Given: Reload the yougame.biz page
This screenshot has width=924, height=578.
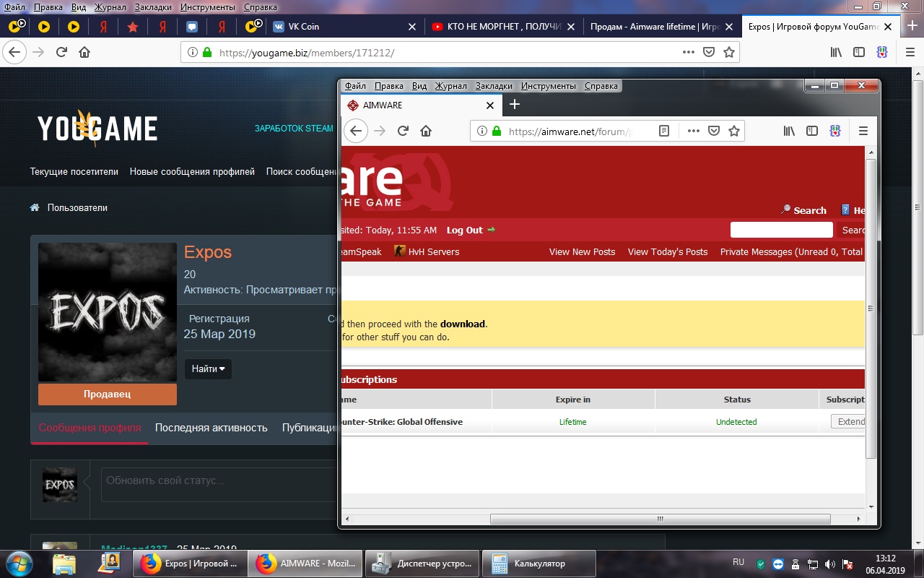Looking at the screenshot, I should pyautogui.click(x=61, y=52).
